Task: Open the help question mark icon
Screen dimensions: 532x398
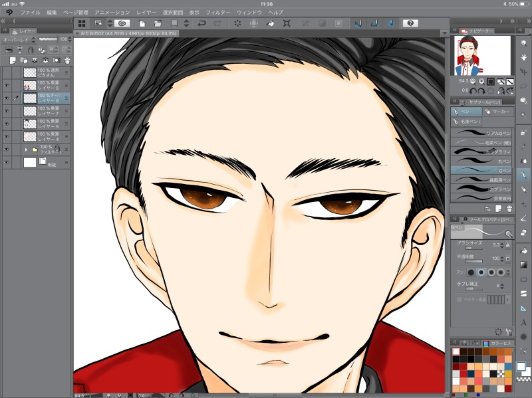Action: (x=410, y=23)
